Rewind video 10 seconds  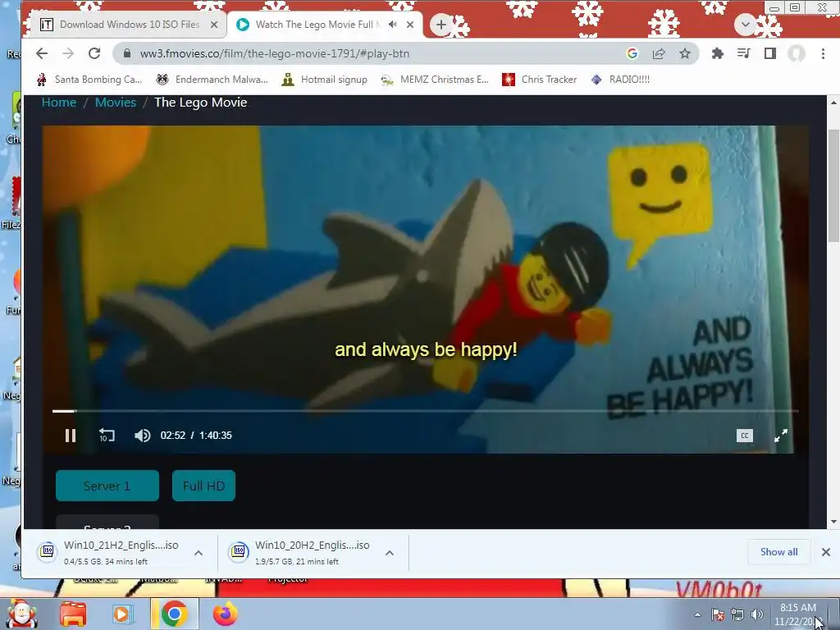pyautogui.click(x=107, y=436)
